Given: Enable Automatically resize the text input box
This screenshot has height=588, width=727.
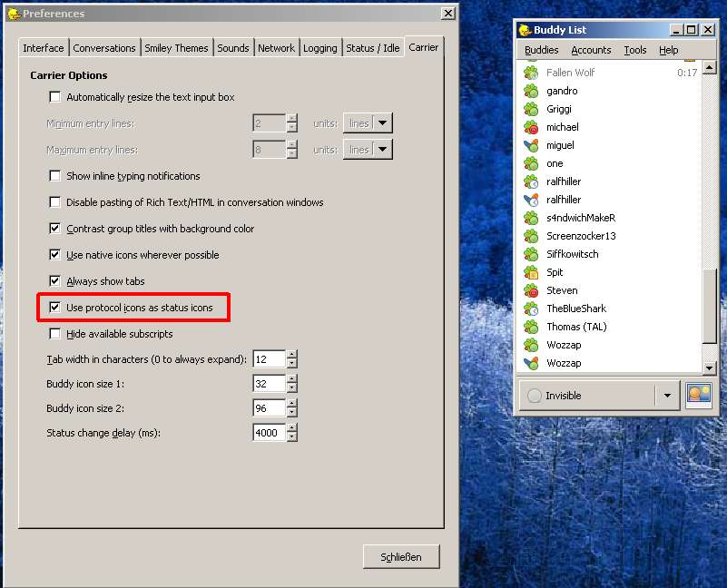Looking at the screenshot, I should click(55, 97).
